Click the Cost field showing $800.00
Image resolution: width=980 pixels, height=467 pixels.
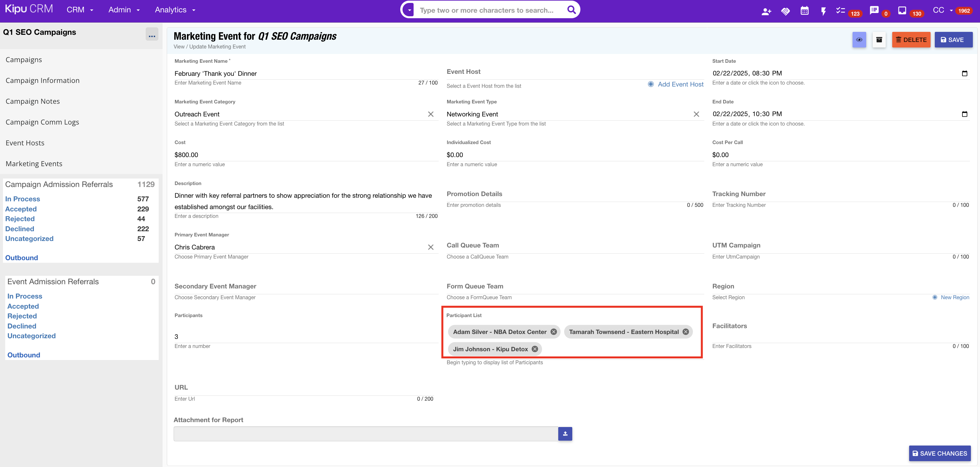point(306,155)
